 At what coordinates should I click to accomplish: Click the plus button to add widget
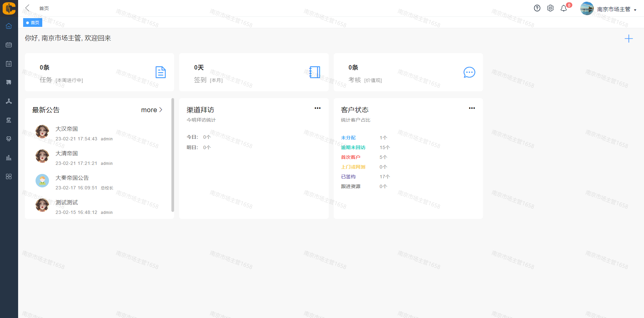point(629,39)
